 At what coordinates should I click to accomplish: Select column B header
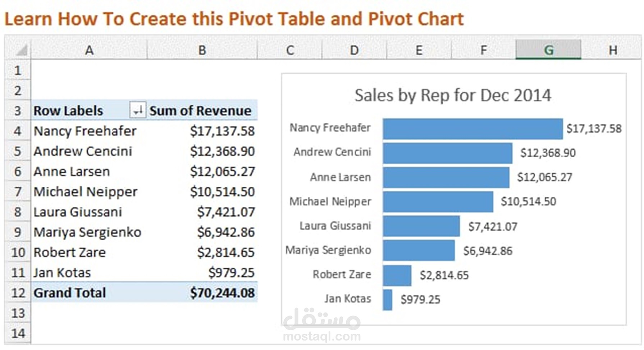click(x=202, y=50)
